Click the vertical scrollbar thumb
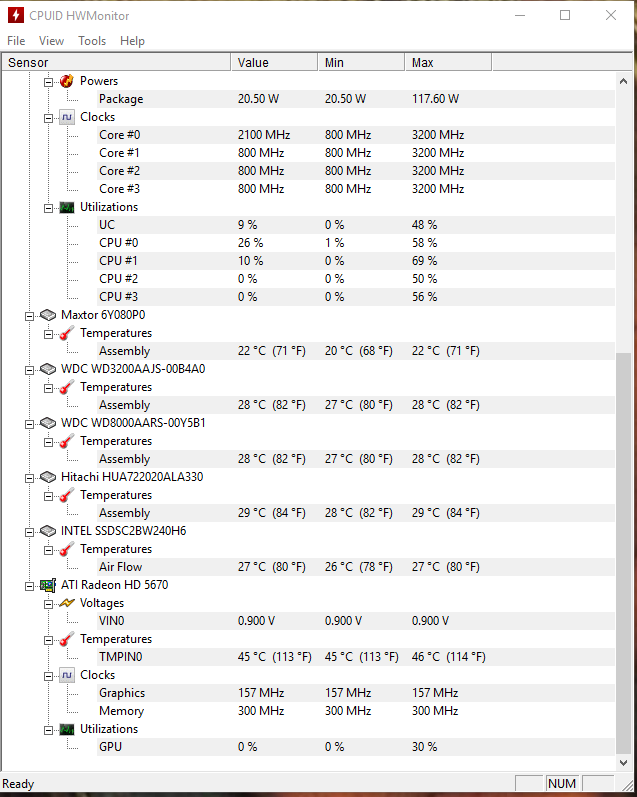Viewport: 637px width, 797px height. pos(623,554)
